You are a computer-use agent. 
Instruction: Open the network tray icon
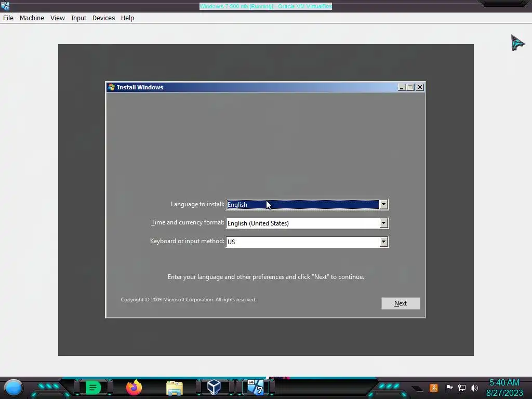462,388
